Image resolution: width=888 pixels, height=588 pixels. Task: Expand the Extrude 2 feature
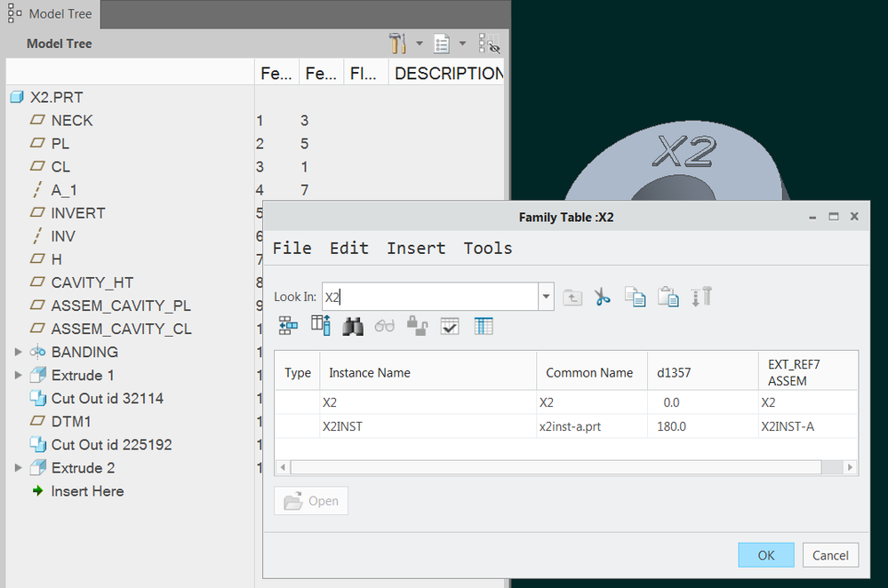click(x=18, y=467)
